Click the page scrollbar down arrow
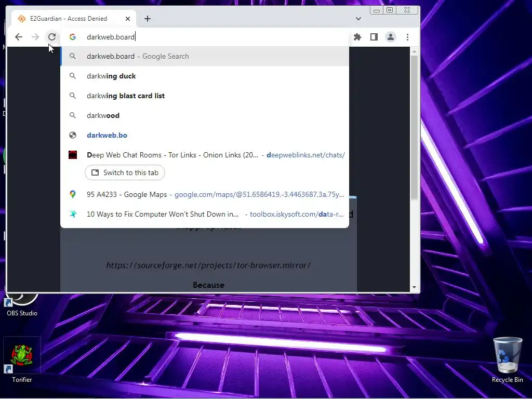532x399 pixels. [414, 287]
